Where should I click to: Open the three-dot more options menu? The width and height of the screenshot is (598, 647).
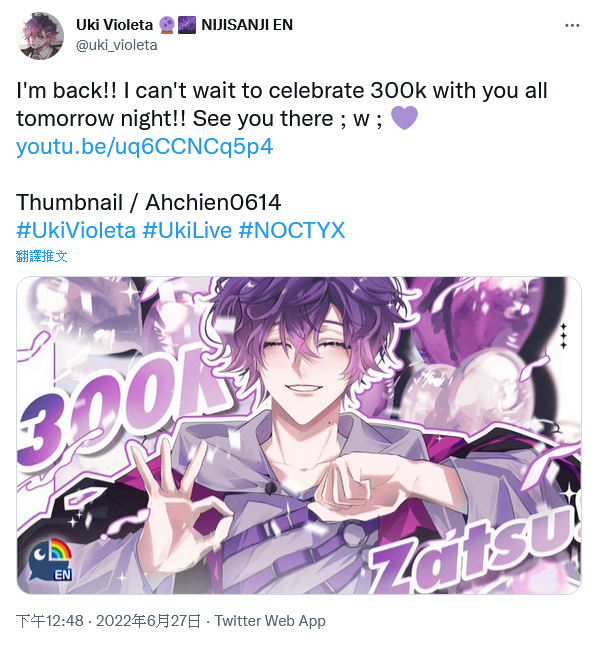tap(572, 26)
